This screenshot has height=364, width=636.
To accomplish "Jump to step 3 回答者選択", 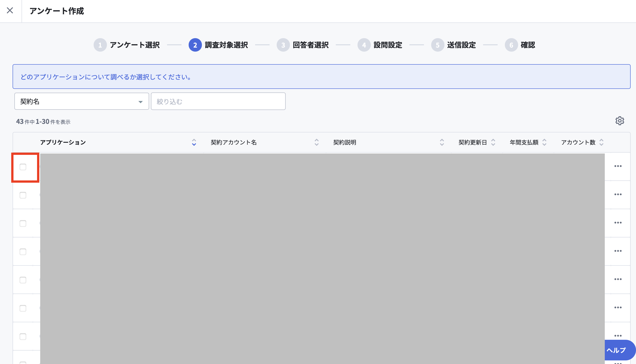I will click(x=303, y=45).
